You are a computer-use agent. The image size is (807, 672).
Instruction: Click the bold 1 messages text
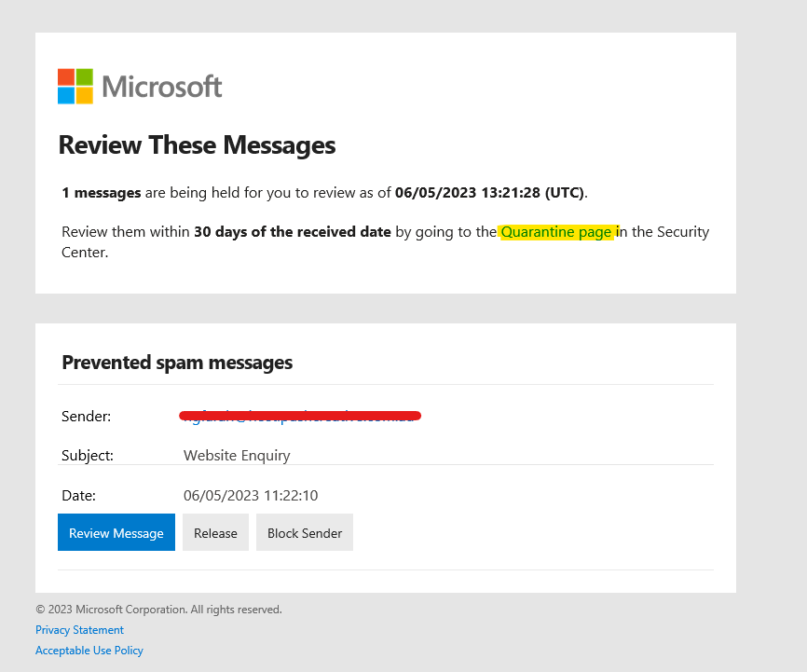click(99, 193)
